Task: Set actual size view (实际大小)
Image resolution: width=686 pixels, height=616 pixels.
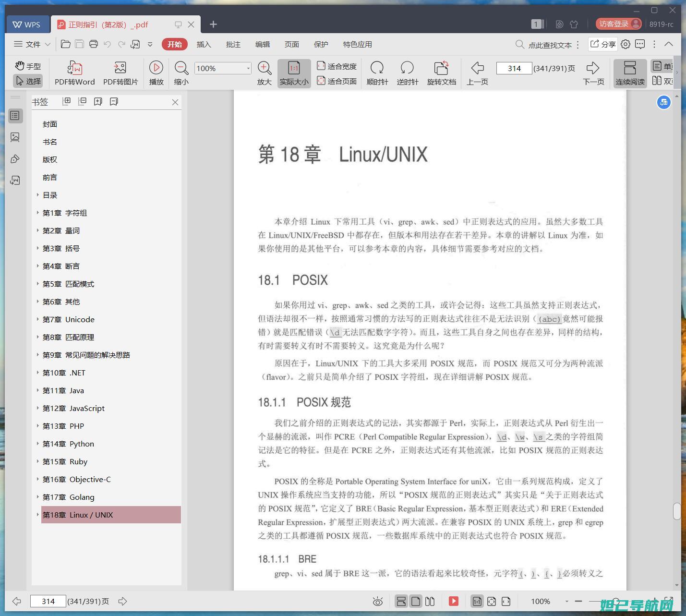Action: (294, 73)
